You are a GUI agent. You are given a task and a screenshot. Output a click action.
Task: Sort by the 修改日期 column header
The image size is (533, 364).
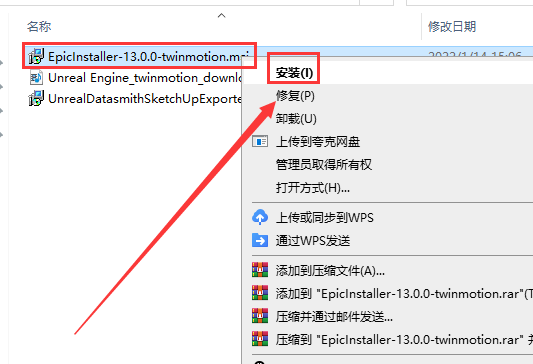click(452, 26)
